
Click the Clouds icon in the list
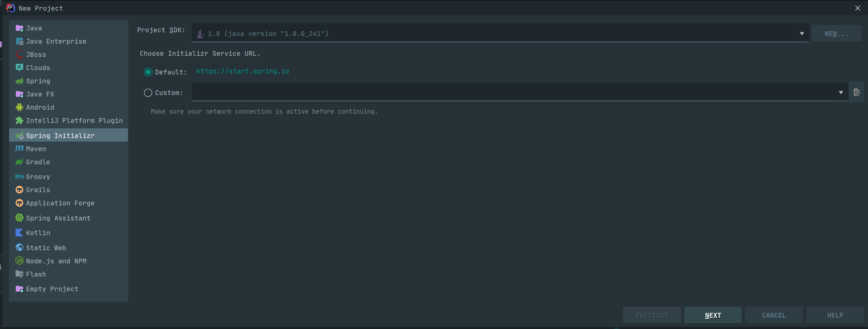(19, 67)
